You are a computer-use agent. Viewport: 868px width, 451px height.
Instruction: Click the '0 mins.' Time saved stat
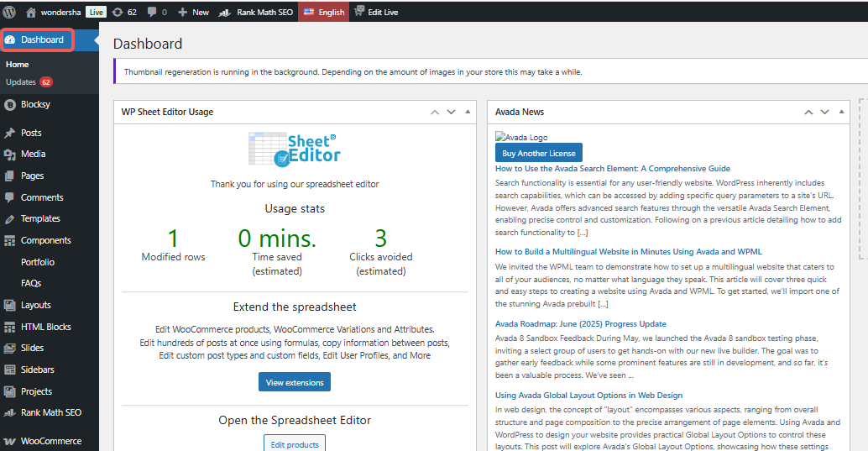click(x=277, y=239)
